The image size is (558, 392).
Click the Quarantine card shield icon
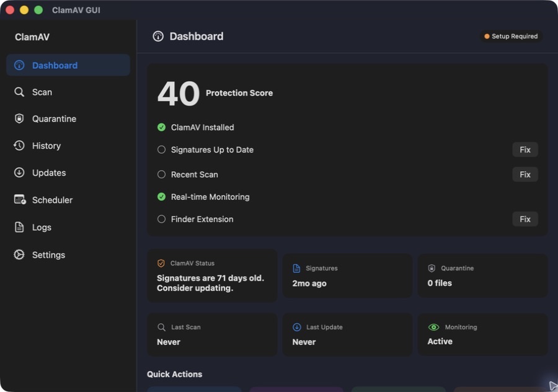click(432, 268)
